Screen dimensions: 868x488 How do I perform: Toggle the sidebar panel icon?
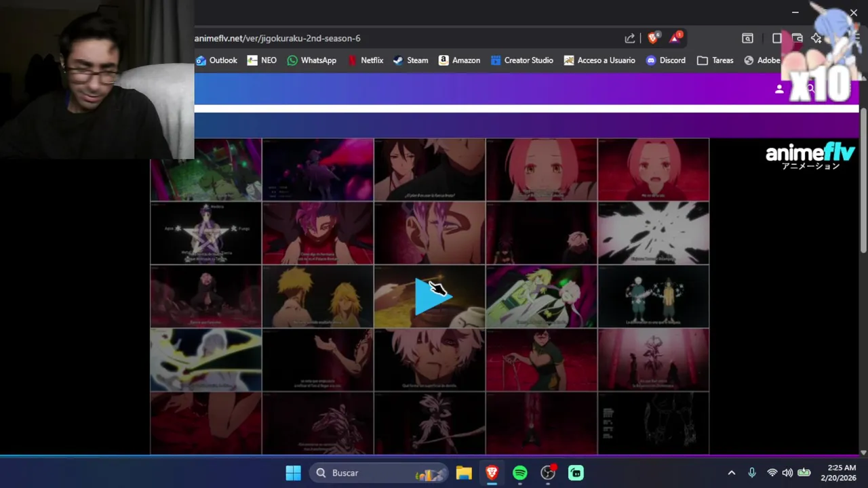tap(777, 39)
